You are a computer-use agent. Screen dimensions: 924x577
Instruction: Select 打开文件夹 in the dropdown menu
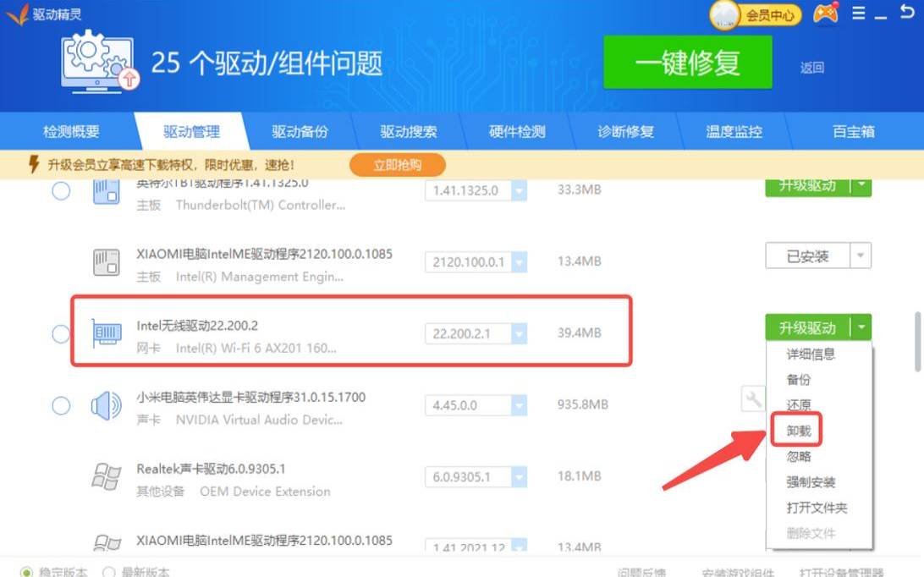[x=817, y=508]
